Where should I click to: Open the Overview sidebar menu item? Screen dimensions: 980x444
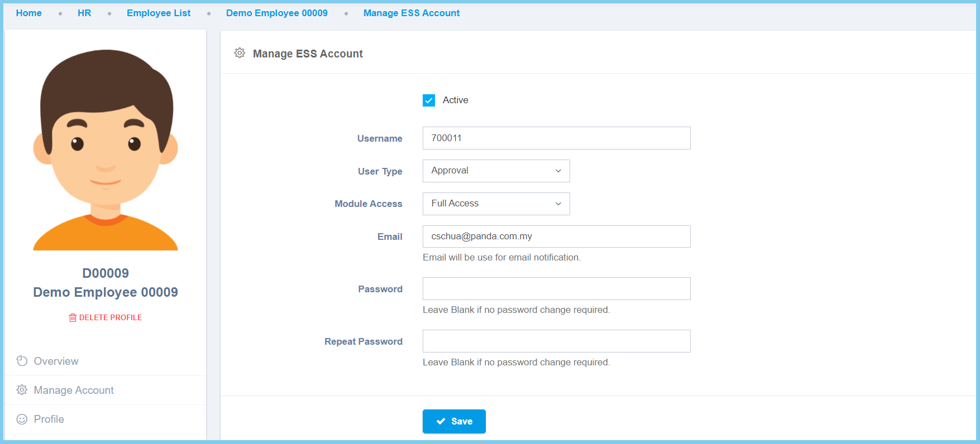[x=56, y=361]
